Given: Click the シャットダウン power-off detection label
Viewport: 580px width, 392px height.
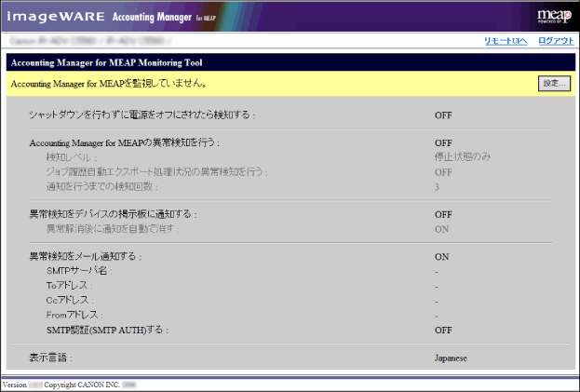Looking at the screenshot, I should pyautogui.click(x=142, y=115).
